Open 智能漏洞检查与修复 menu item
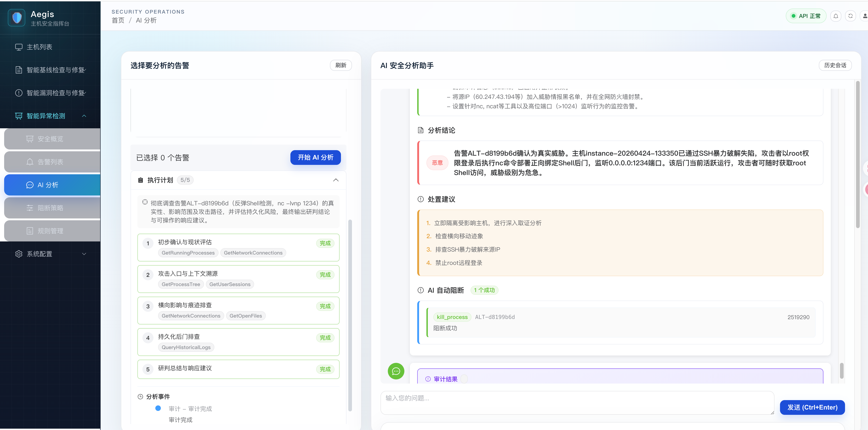The height and width of the screenshot is (430, 868). point(51,93)
